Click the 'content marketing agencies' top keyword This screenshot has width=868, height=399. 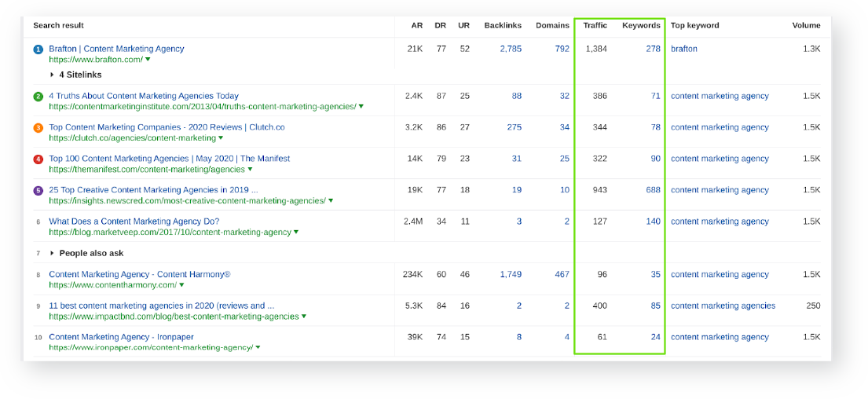tap(723, 306)
